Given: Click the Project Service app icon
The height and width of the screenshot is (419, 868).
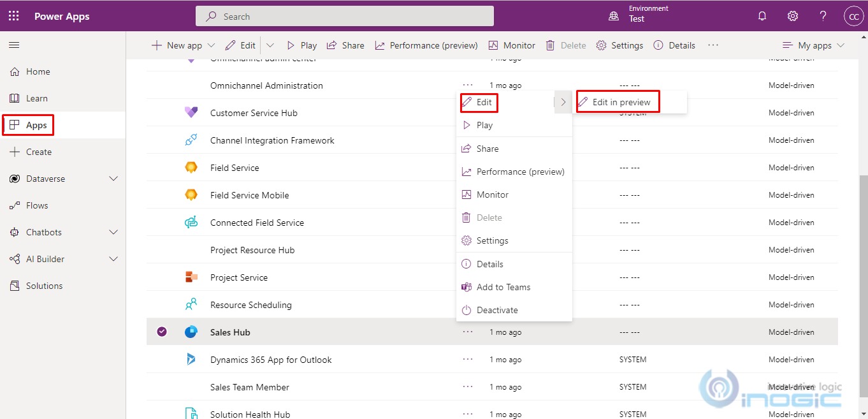Looking at the screenshot, I should (191, 277).
